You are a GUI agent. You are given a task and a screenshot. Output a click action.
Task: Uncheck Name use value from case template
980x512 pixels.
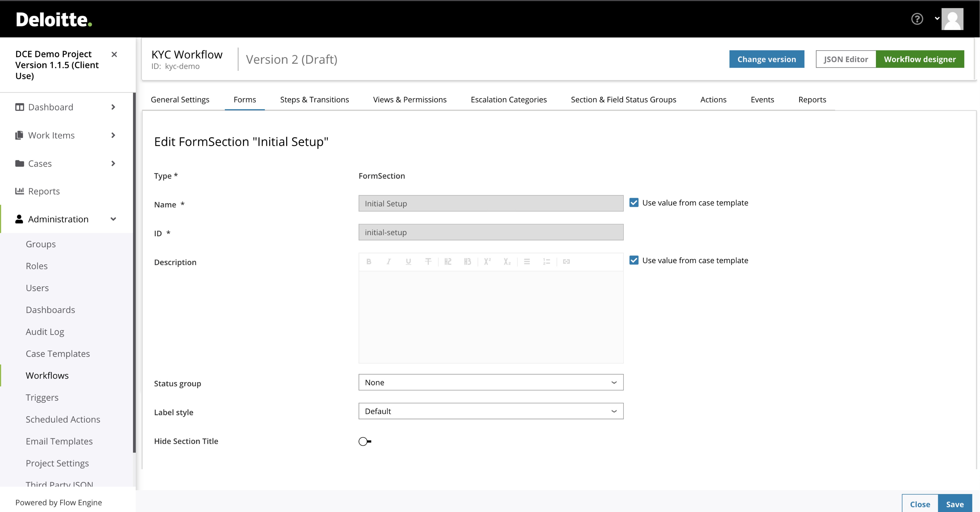634,203
